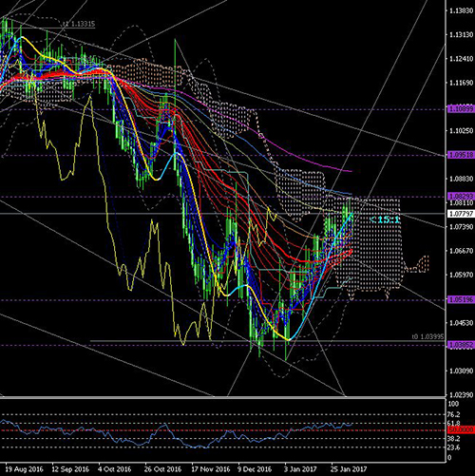475x476 pixels.
Task: Select the 4 Oct 2016 date marker
Action: (114, 469)
